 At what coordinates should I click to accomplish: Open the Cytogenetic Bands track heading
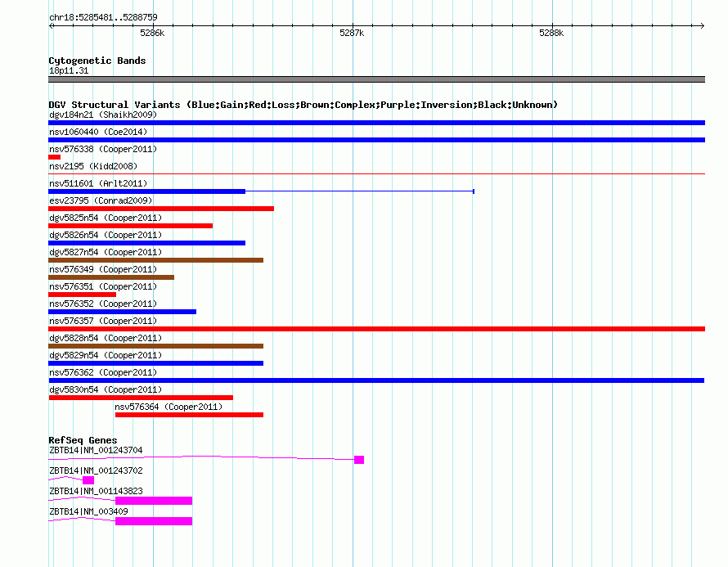tap(97, 61)
